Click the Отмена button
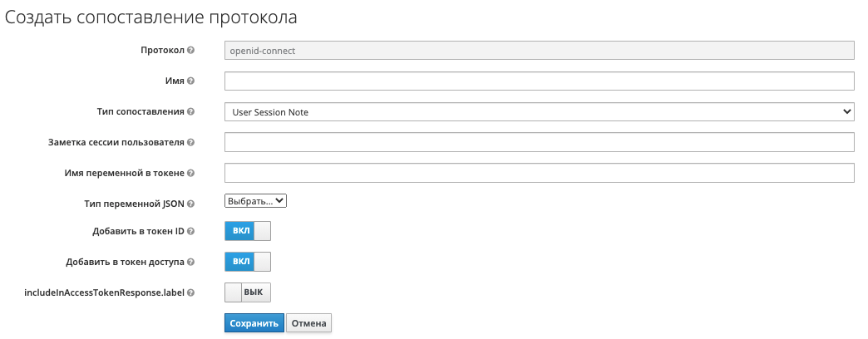 click(309, 323)
